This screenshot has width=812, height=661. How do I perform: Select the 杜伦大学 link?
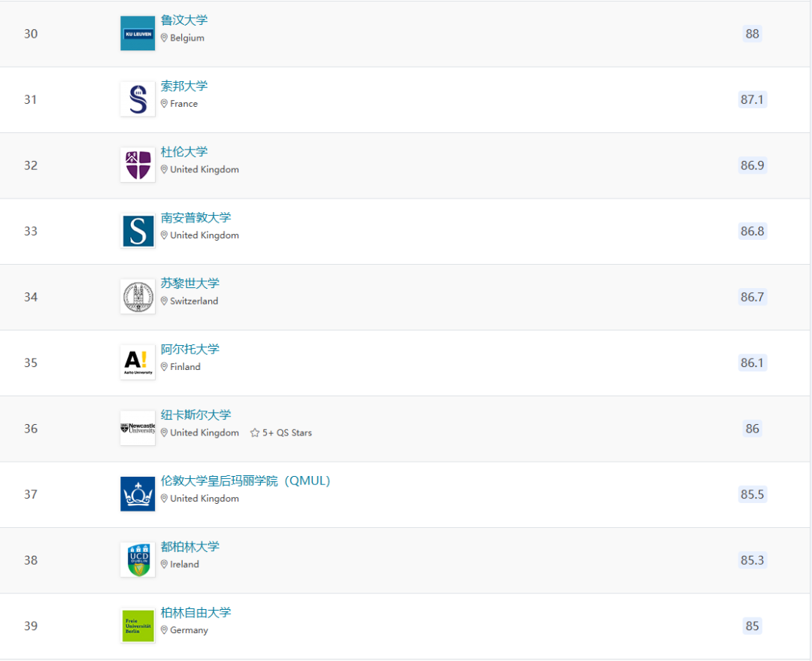184,152
